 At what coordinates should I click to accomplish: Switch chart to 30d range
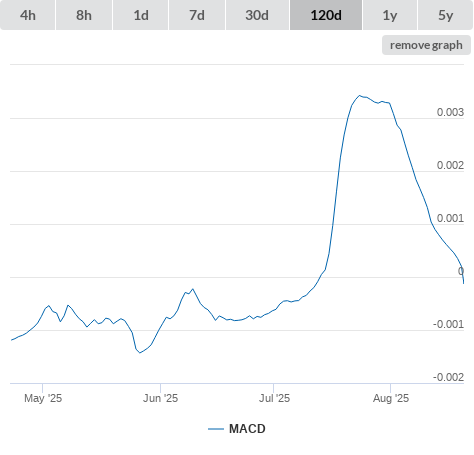(x=257, y=15)
